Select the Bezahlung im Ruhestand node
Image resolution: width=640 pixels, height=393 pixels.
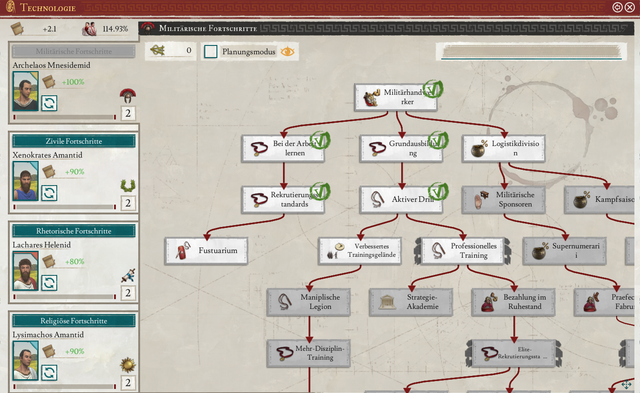click(513, 302)
